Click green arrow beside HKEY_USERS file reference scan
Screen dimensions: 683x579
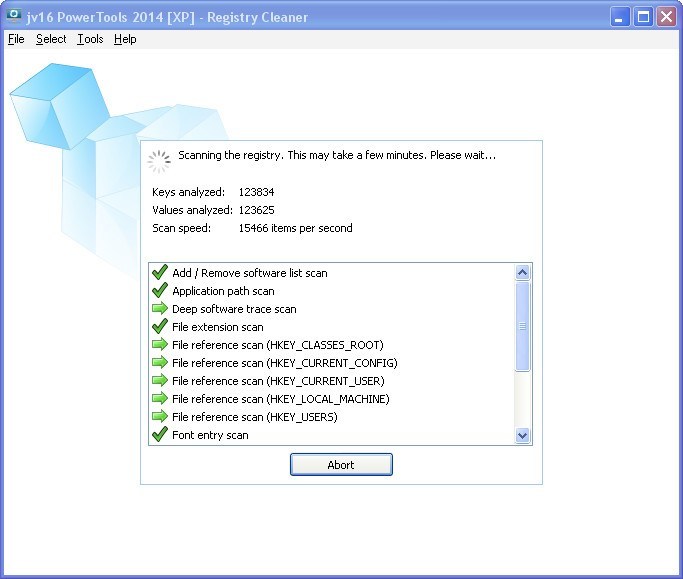[160, 416]
